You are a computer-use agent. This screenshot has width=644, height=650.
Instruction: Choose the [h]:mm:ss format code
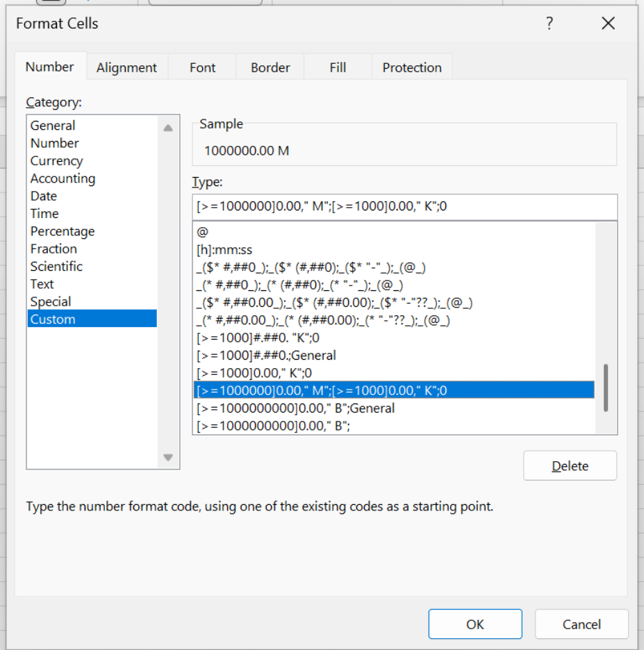394,250
